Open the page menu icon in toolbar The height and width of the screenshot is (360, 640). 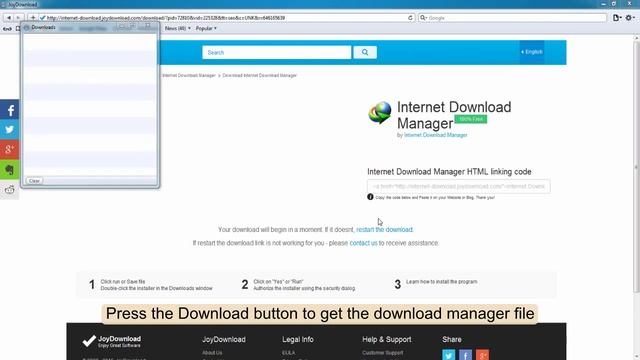click(x=617, y=18)
